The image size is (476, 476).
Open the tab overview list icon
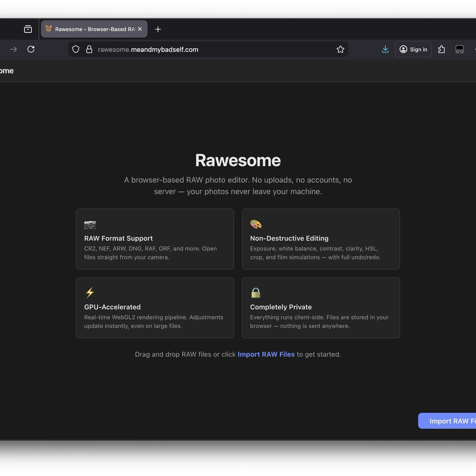28,29
